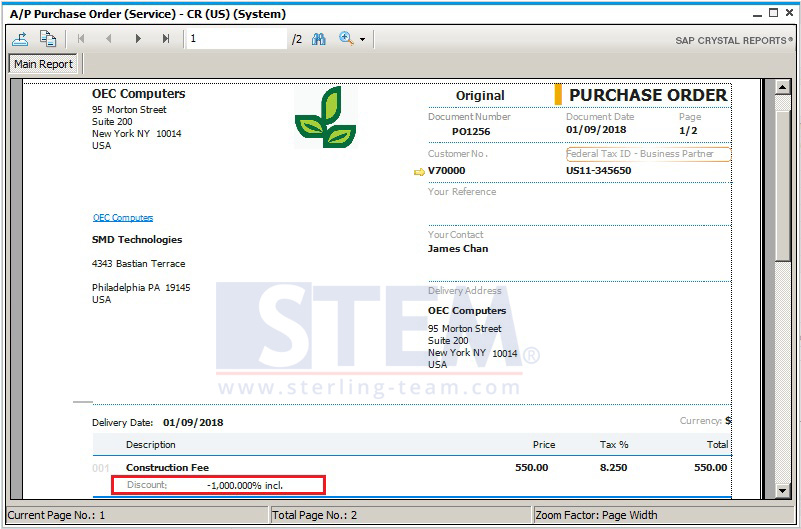Click the magnifier Zoom icon
This screenshot has width=801, height=529.
tap(346, 39)
